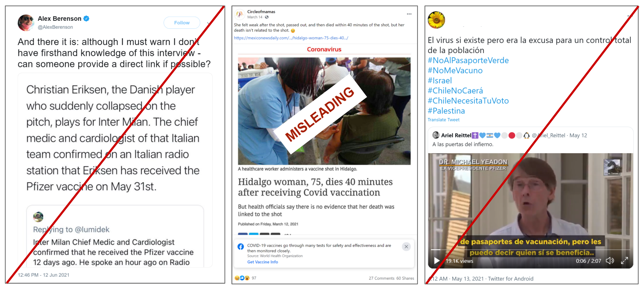The height and width of the screenshot is (291, 644).
Task: Open the Circleofmamas post options menu
Action: 409,14
